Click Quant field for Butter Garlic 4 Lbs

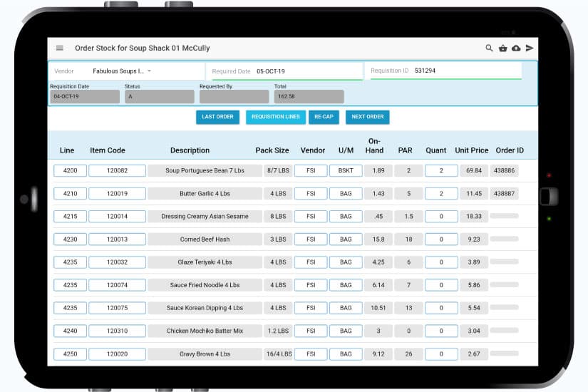tap(441, 194)
